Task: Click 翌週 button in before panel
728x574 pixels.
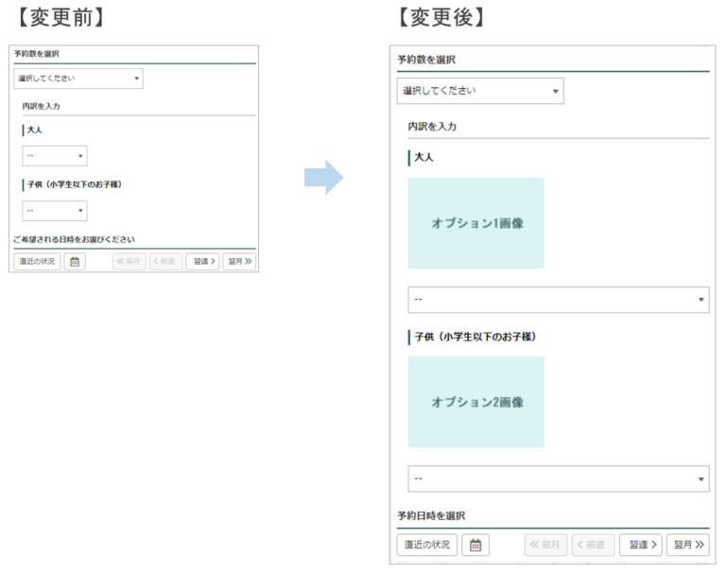Action: point(202,261)
